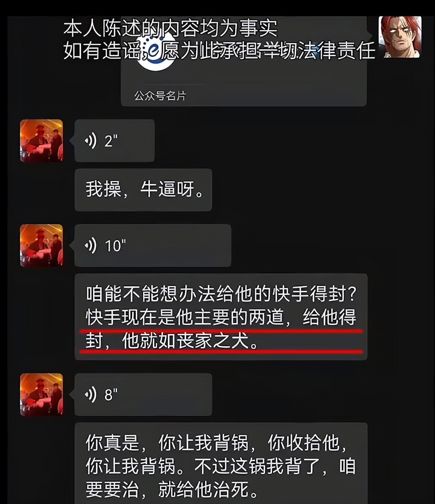Tap the 公众号名片 label text
The height and width of the screenshot is (504, 435).
[160, 96]
